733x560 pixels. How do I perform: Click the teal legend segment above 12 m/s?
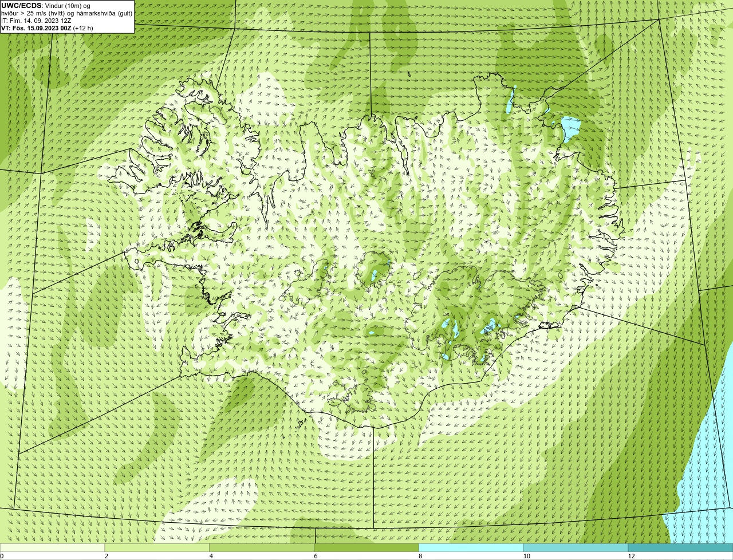(680, 547)
